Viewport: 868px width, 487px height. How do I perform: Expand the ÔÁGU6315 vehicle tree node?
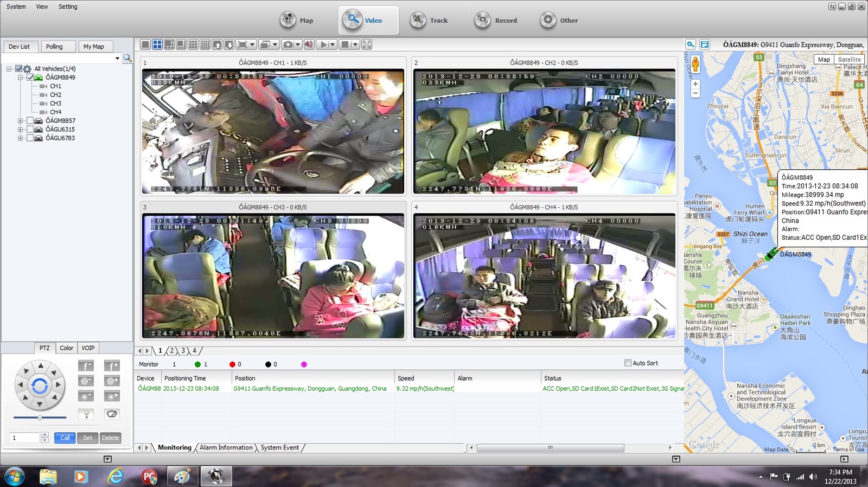[20, 130]
